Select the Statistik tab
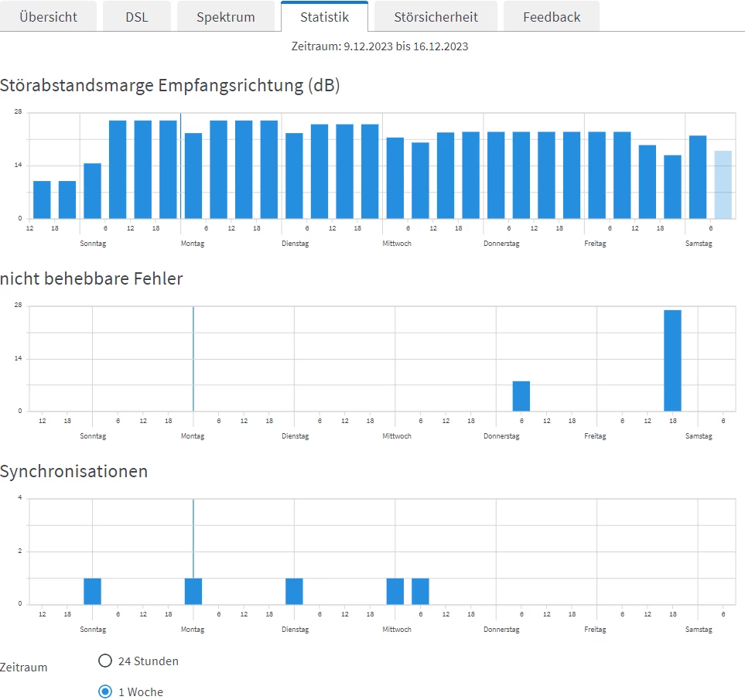745x700 pixels. 324,16
